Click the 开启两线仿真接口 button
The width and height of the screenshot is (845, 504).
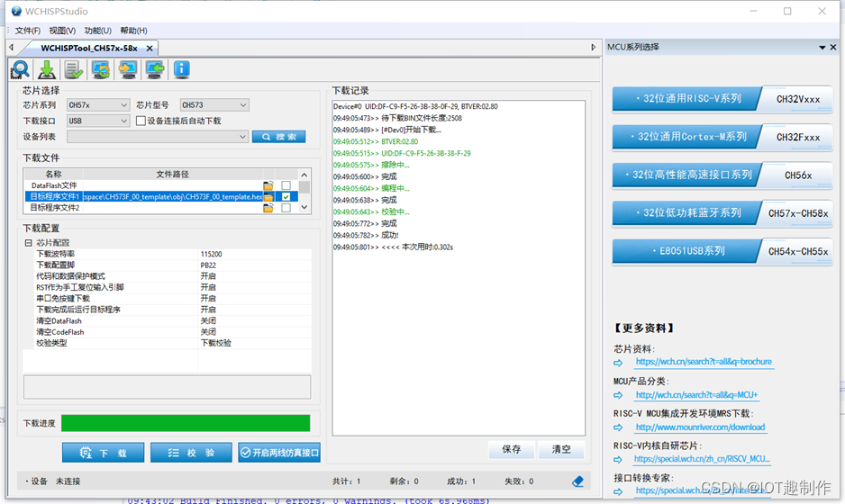coord(279,453)
